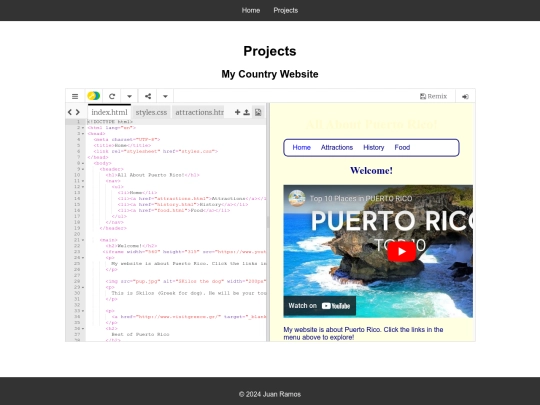Collapse code fold at line 2
The width and height of the screenshot is (540, 405).
83,128
